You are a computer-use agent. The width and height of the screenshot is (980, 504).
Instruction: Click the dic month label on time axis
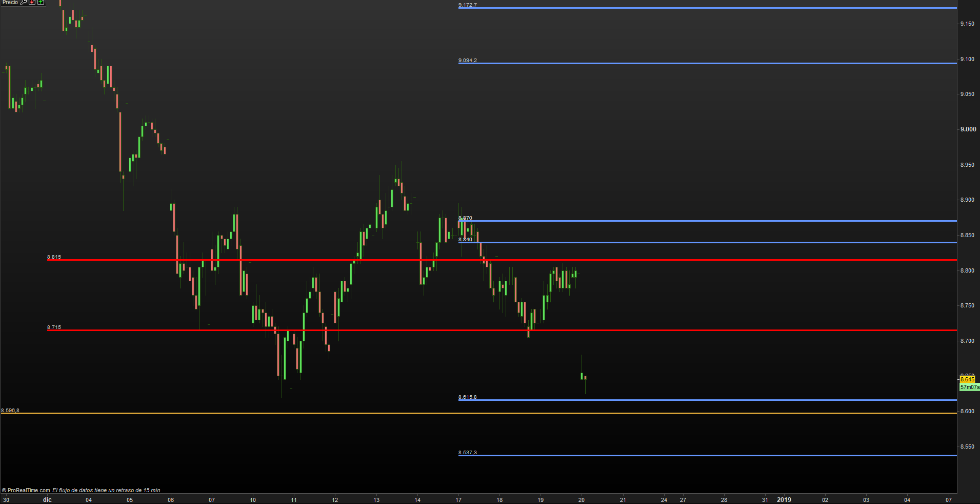(x=47, y=500)
